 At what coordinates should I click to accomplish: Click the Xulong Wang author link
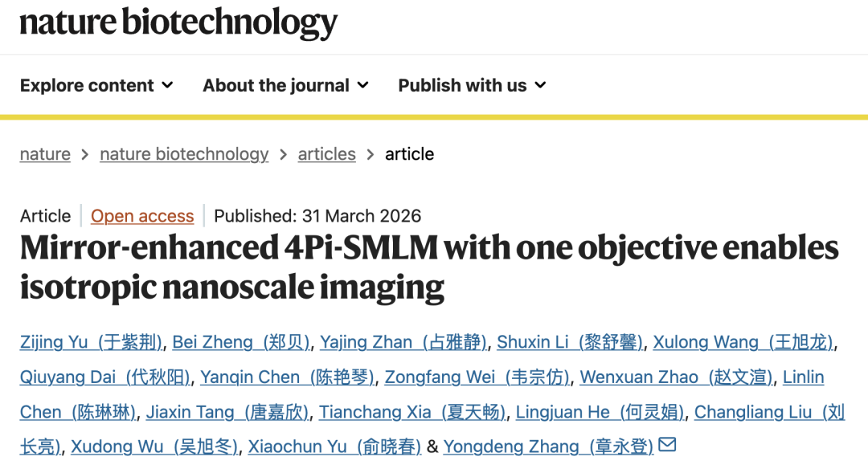(743, 342)
